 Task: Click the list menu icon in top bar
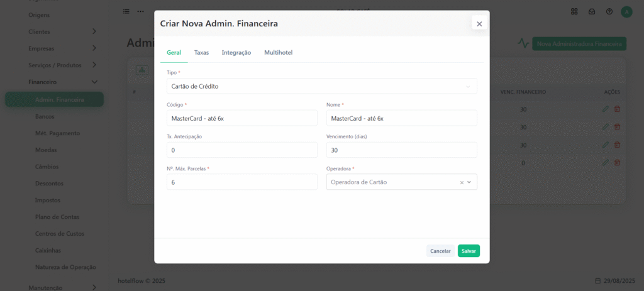pyautogui.click(x=126, y=11)
